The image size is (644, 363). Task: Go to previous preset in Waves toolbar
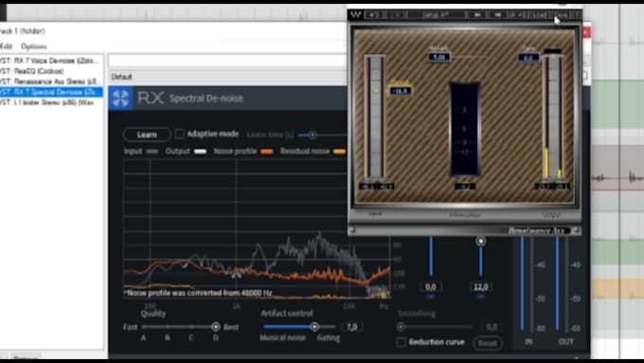click(x=477, y=15)
